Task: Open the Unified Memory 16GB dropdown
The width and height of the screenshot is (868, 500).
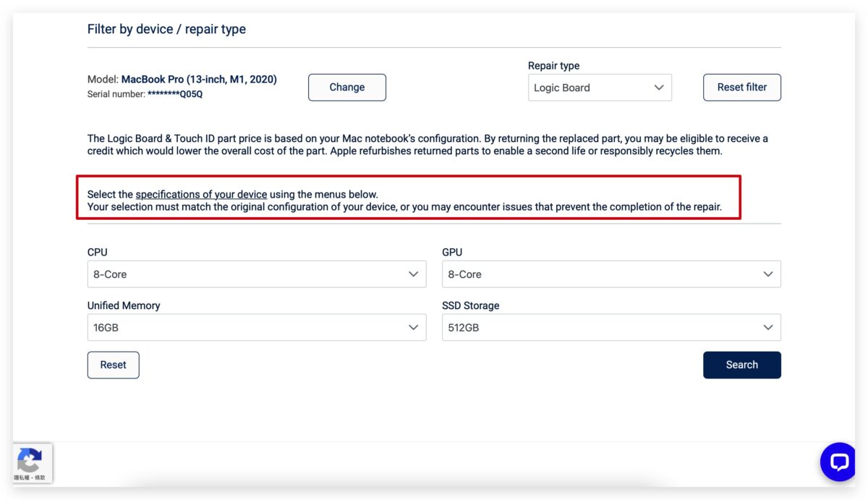Action: [257, 327]
